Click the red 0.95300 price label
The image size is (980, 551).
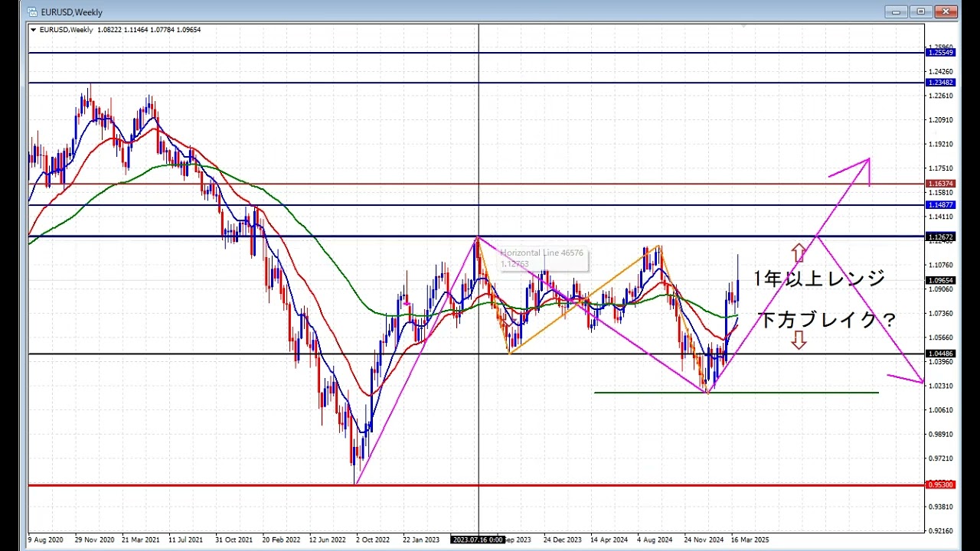(x=940, y=484)
